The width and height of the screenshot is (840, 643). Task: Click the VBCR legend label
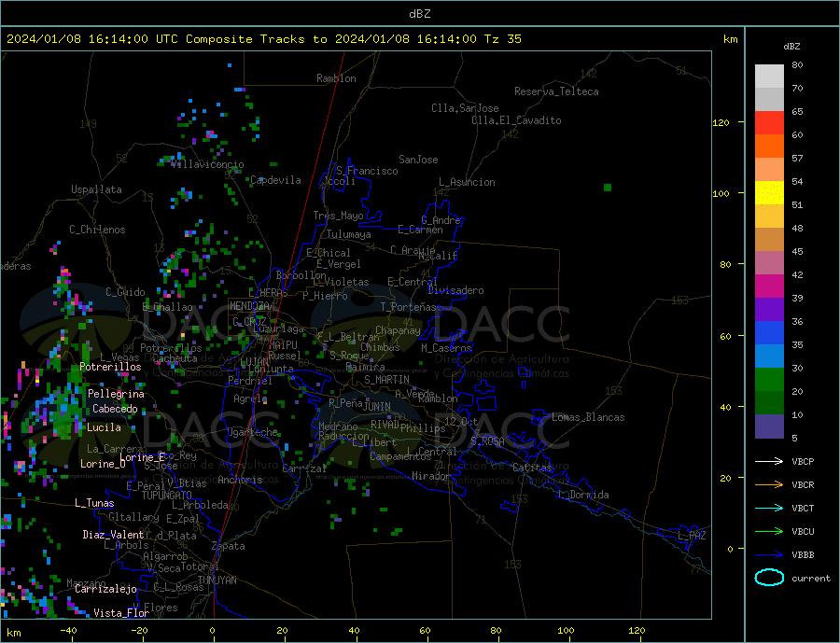click(x=803, y=485)
